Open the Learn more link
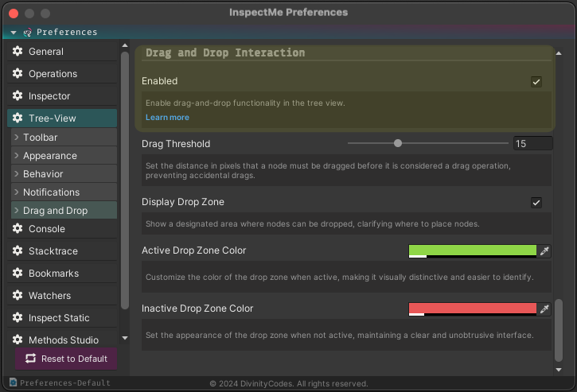The width and height of the screenshot is (577, 392). 167,118
